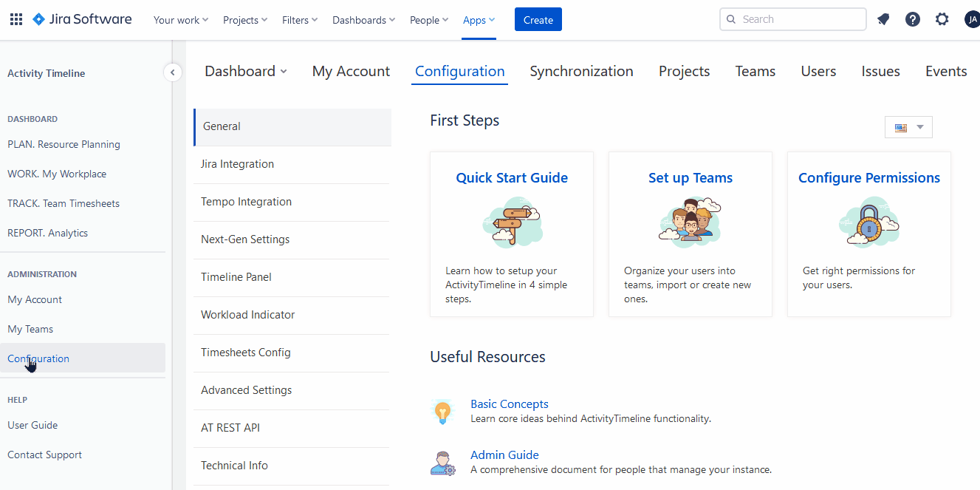
Task: Open Timeline Panel settings
Action: click(292, 277)
